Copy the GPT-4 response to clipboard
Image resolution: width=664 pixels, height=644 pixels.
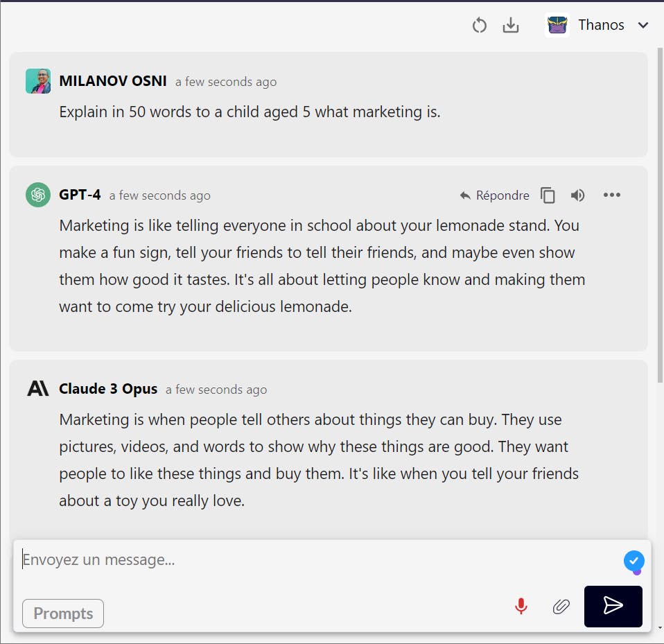coord(548,195)
